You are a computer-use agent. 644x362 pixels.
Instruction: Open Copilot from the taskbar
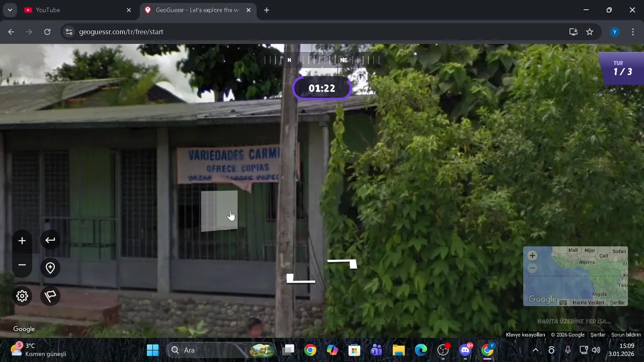click(x=332, y=350)
